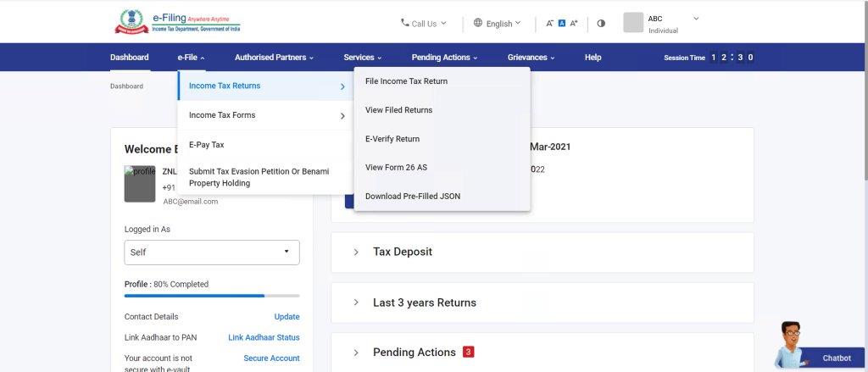Viewport: 868px width, 372px height.
Task: Click the globe language icon
Action: point(478,23)
